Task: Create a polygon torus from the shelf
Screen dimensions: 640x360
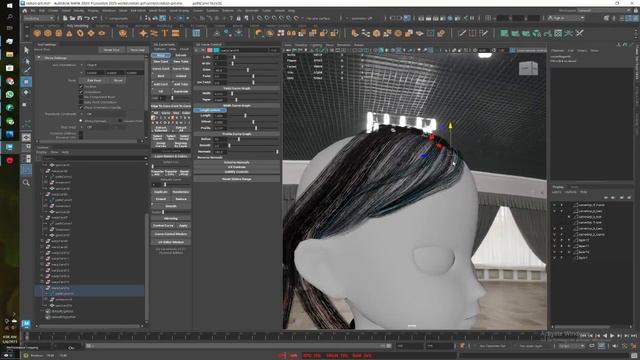Action: pos(80,33)
